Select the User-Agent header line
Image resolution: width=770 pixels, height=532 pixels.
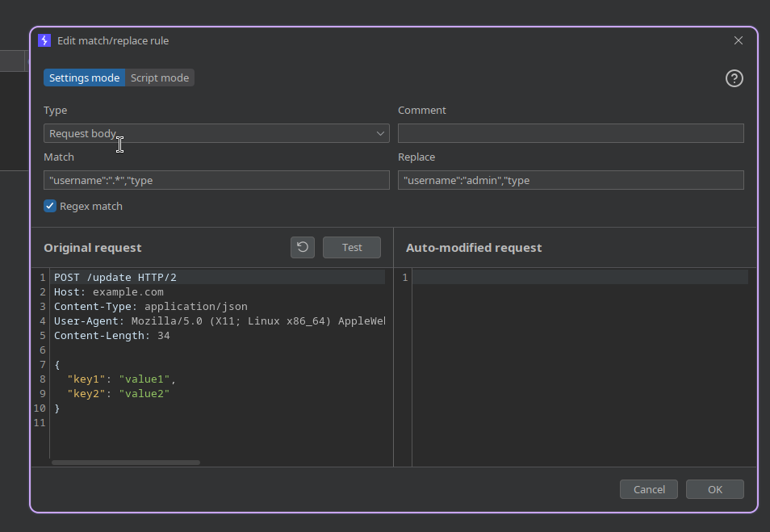pos(218,320)
